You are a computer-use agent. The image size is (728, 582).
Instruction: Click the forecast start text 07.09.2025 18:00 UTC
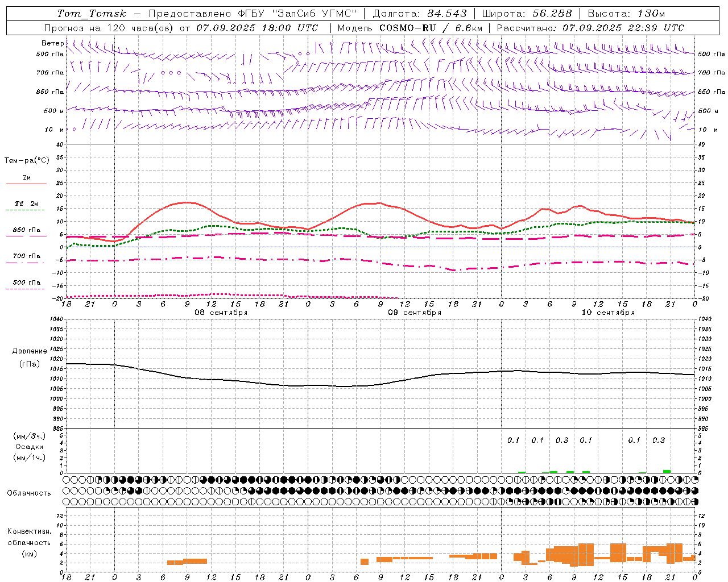tap(257, 28)
